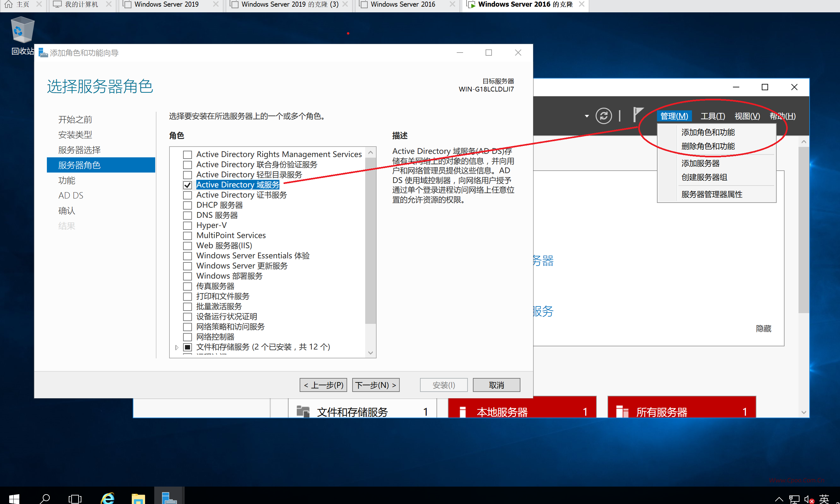Open the 工具(T) menu
This screenshot has height=504, width=840.
(713, 116)
